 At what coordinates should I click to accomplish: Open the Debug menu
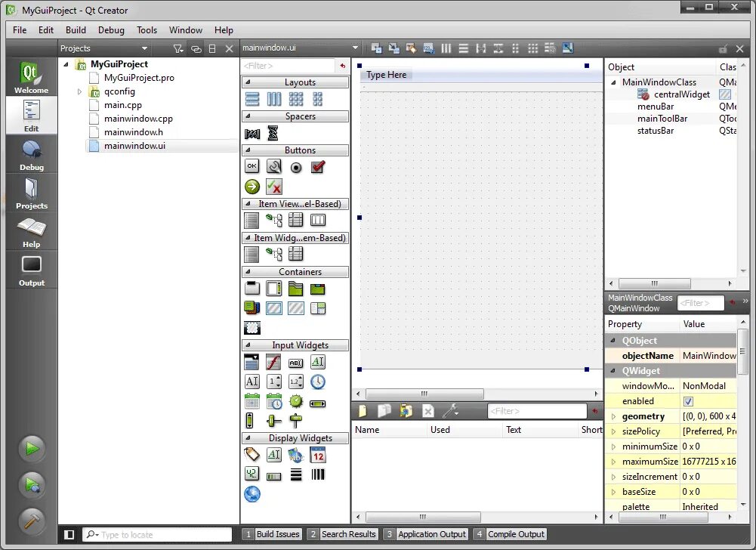point(111,30)
